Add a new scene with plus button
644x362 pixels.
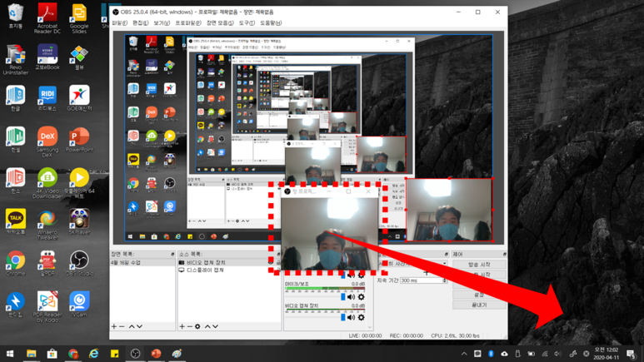[x=114, y=326]
